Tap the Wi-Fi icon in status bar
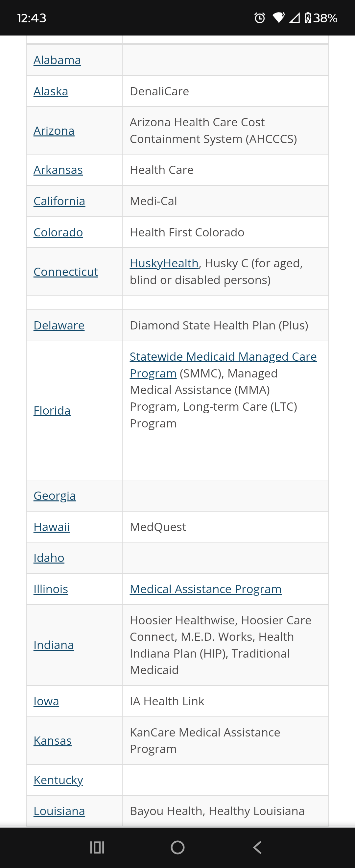 click(278, 17)
